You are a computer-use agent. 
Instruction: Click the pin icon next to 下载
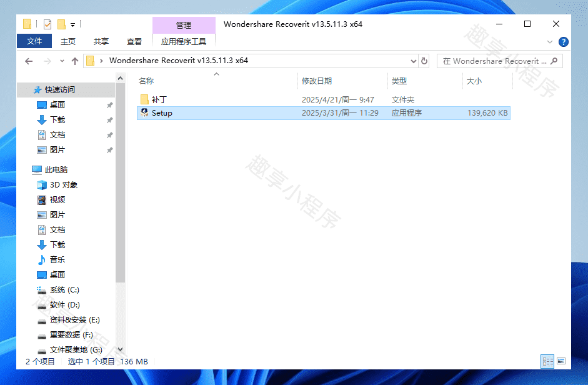109,120
